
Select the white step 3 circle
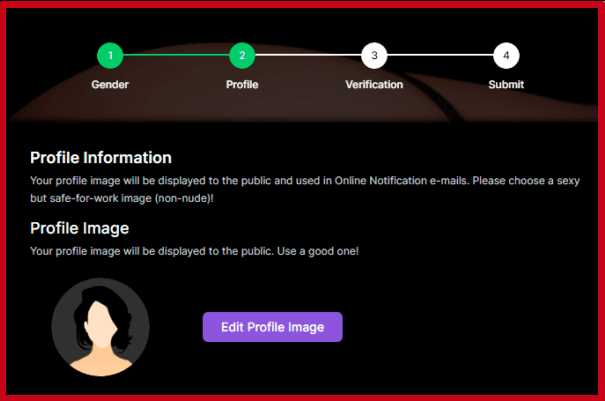click(x=374, y=56)
